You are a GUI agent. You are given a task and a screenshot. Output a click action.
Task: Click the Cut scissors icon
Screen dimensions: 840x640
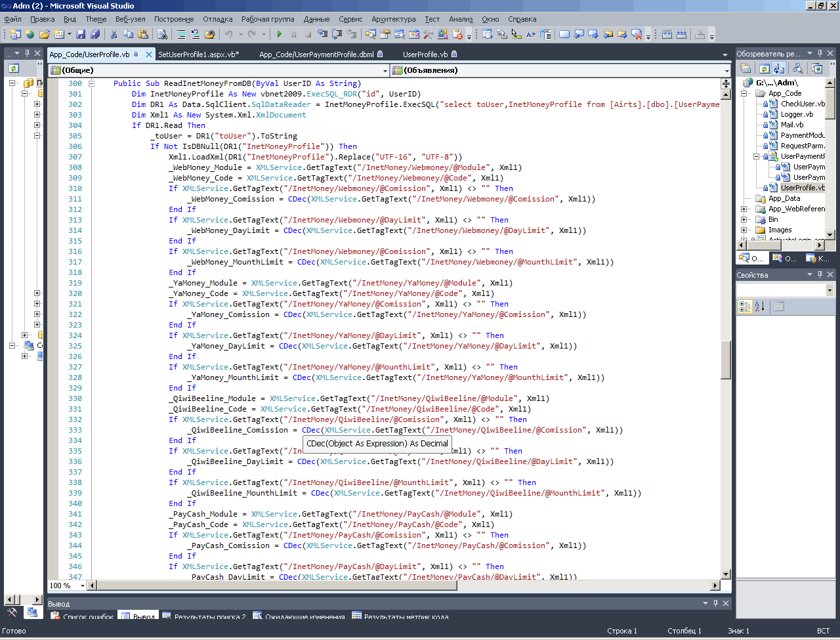click(x=114, y=34)
